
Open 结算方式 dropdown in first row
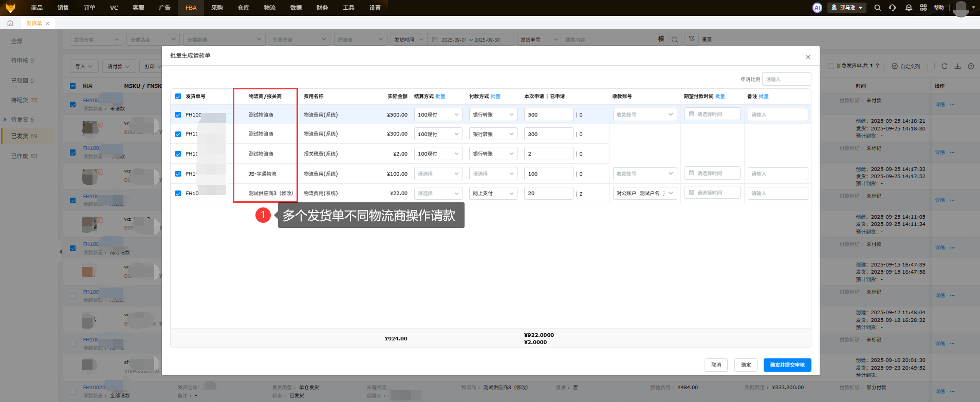tap(438, 115)
